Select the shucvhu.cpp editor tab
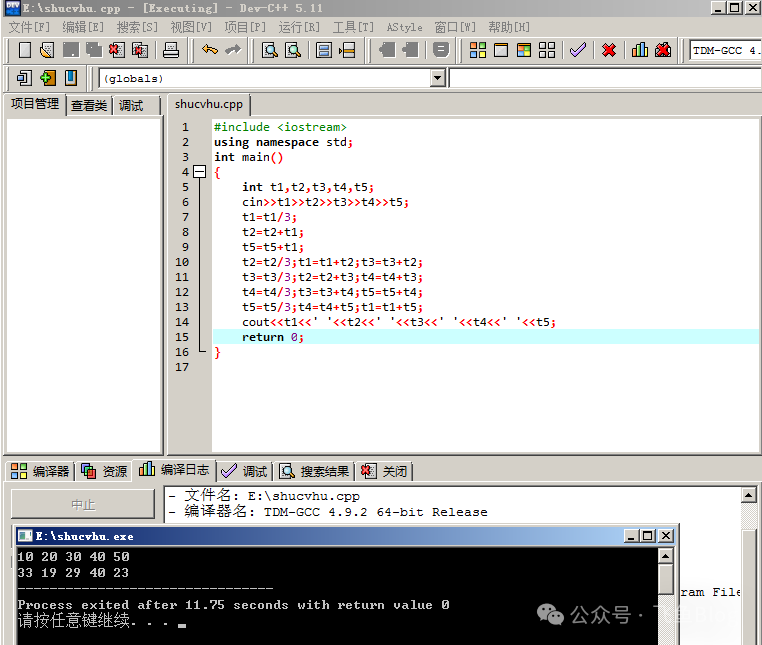 208,104
